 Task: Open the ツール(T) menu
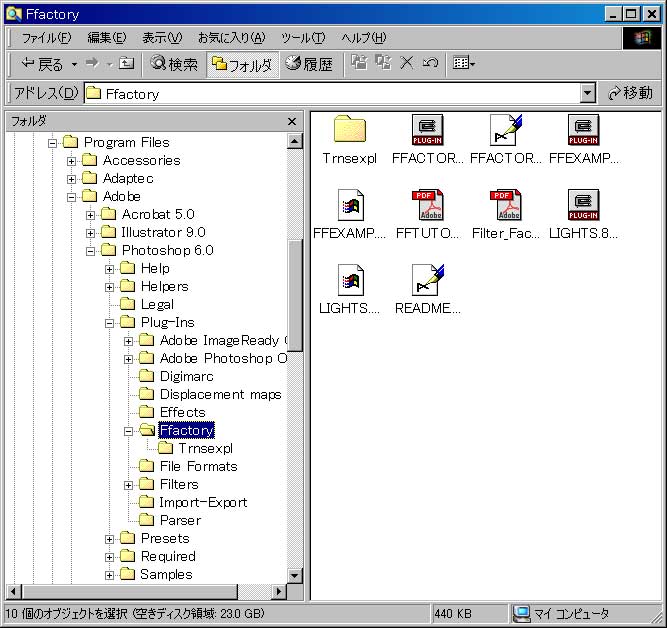point(303,38)
